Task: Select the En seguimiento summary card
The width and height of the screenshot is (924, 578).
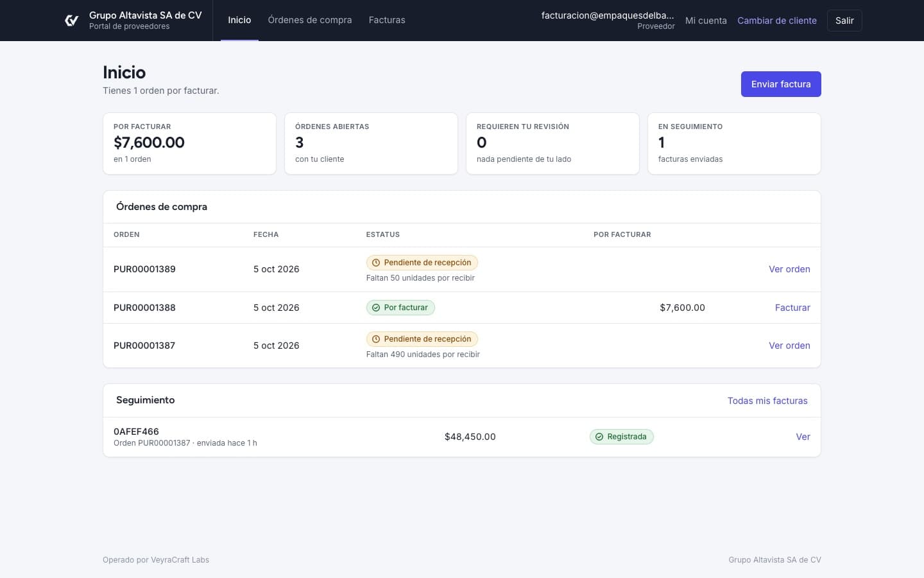Action: pos(734,143)
